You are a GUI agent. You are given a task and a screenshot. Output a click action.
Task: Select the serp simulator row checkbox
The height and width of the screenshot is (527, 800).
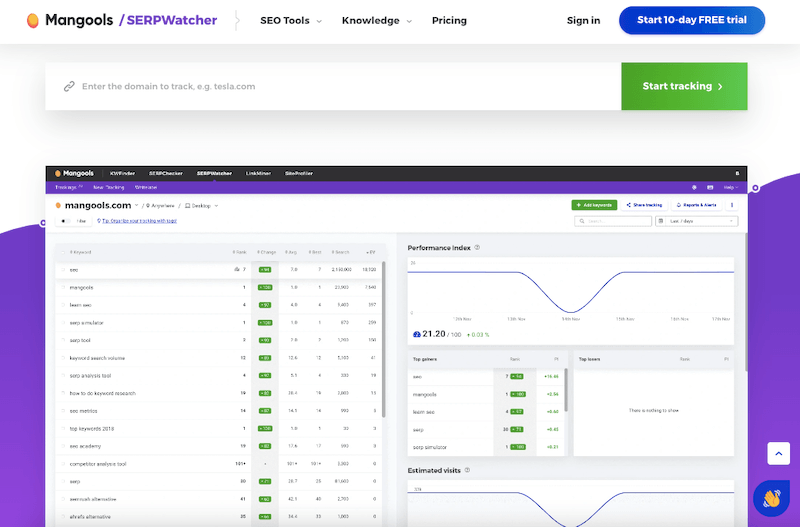click(x=64, y=322)
